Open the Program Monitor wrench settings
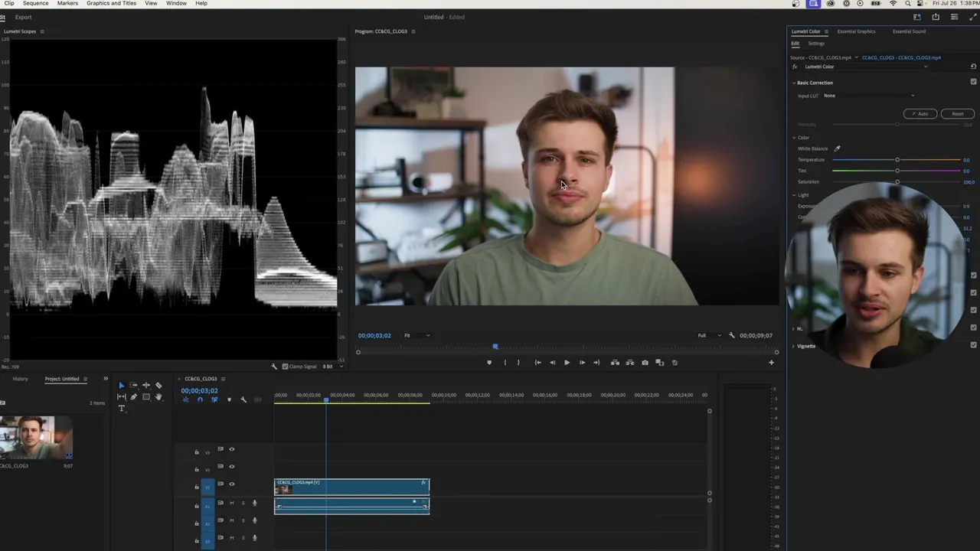The height and width of the screenshot is (551, 980). pyautogui.click(x=732, y=335)
